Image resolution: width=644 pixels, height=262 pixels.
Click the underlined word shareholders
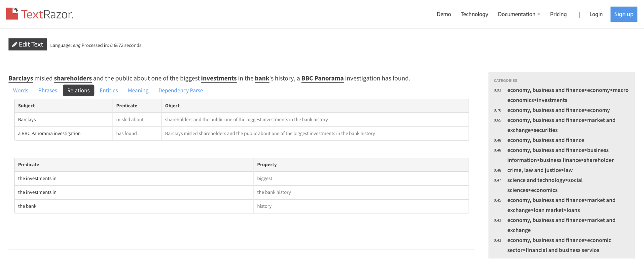pyautogui.click(x=73, y=78)
